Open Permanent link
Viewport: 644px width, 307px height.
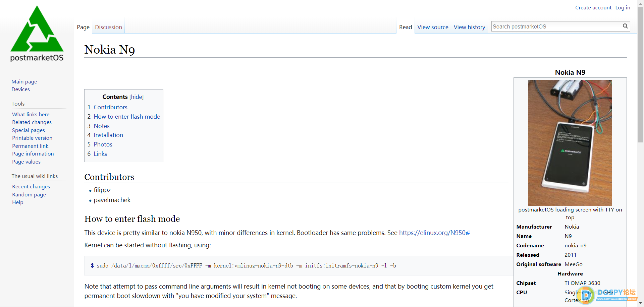click(30, 146)
